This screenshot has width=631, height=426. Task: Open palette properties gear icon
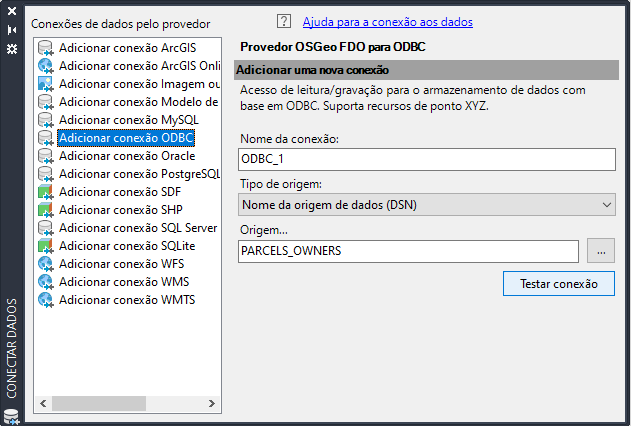tap(12, 48)
